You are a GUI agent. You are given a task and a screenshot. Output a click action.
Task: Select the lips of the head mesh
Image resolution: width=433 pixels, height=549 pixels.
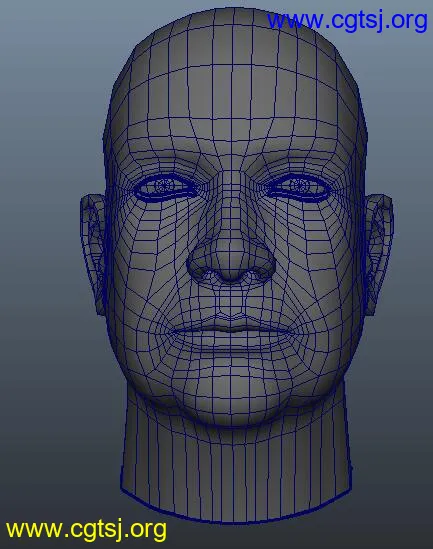click(231, 335)
